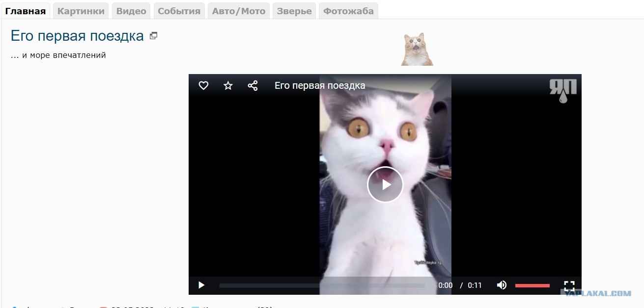Mute the video with the speaker icon
The width and height of the screenshot is (644, 308).
click(502, 285)
